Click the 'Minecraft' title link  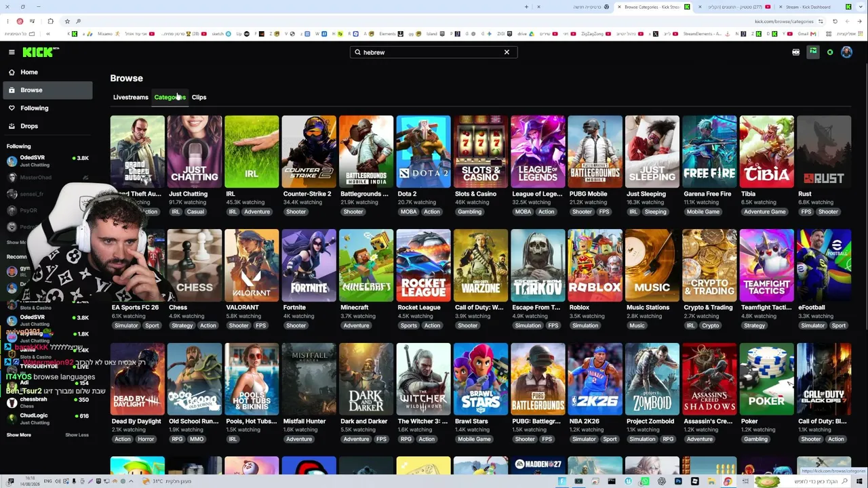pyautogui.click(x=355, y=308)
